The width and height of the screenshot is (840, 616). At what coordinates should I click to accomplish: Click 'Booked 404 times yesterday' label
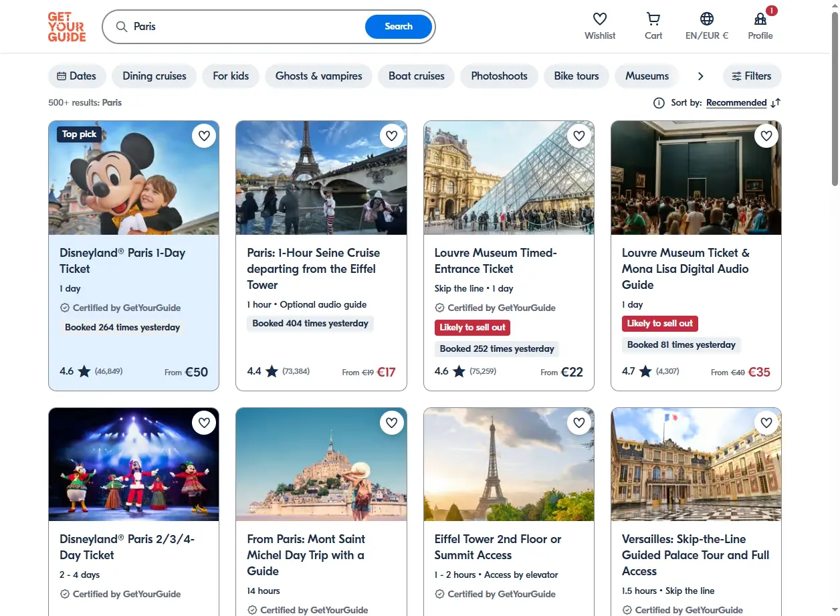[310, 324]
